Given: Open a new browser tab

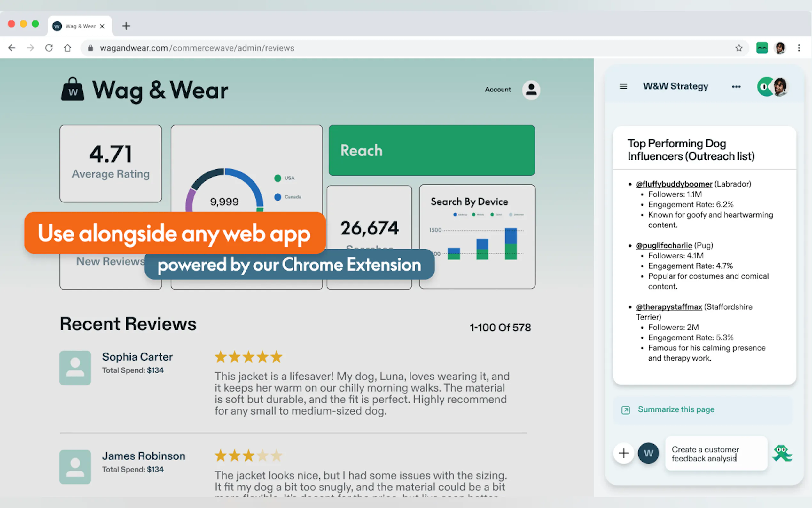Looking at the screenshot, I should point(126,26).
